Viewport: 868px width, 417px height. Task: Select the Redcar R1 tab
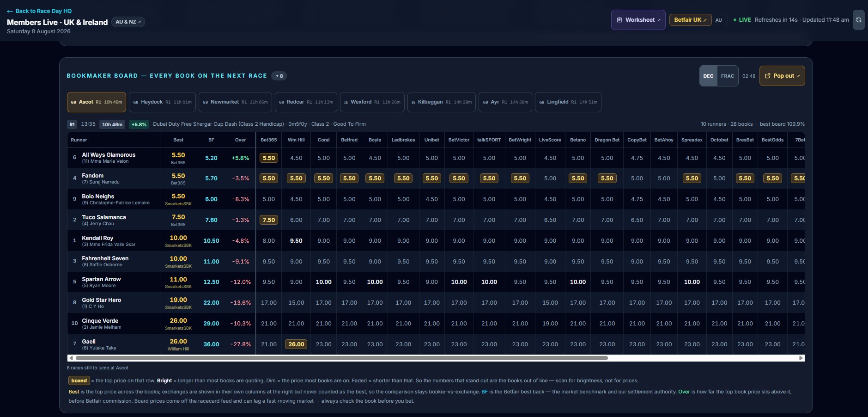click(306, 102)
